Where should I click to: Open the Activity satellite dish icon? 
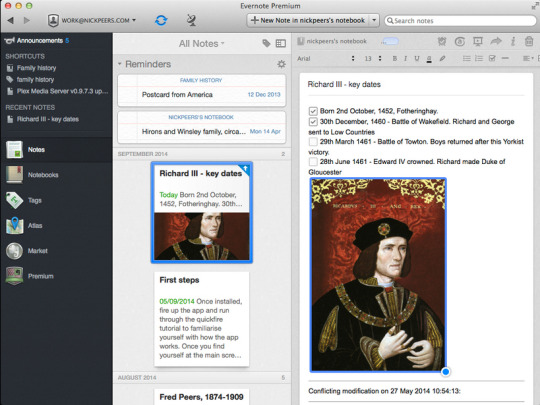(191, 20)
